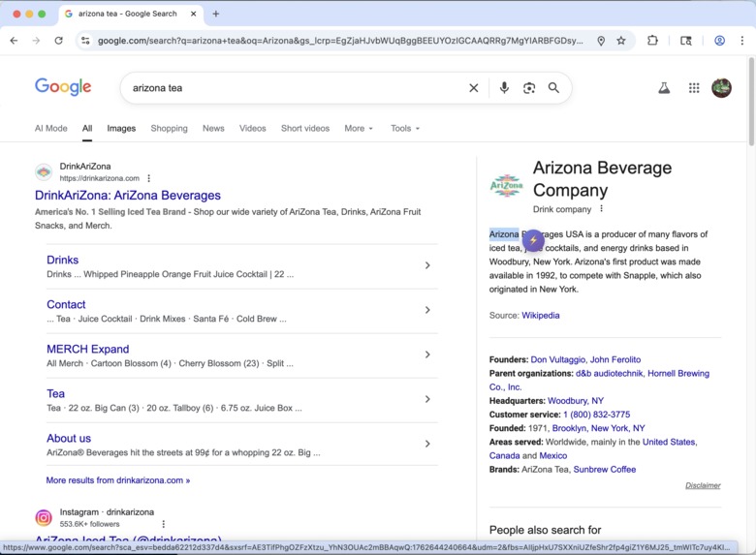Open d&b audiotechnik link

coord(609,373)
